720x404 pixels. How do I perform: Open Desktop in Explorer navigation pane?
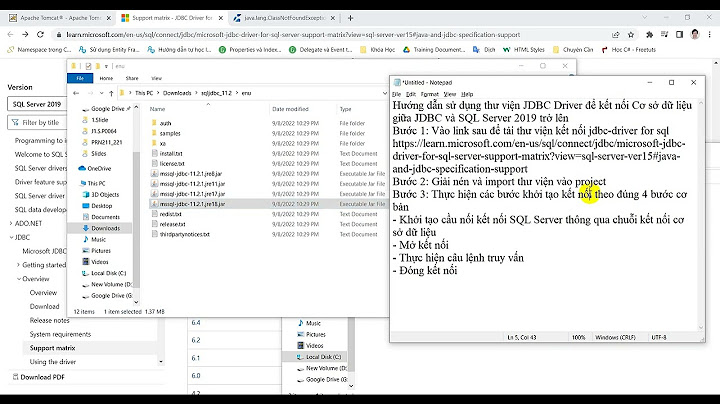tap(101, 206)
